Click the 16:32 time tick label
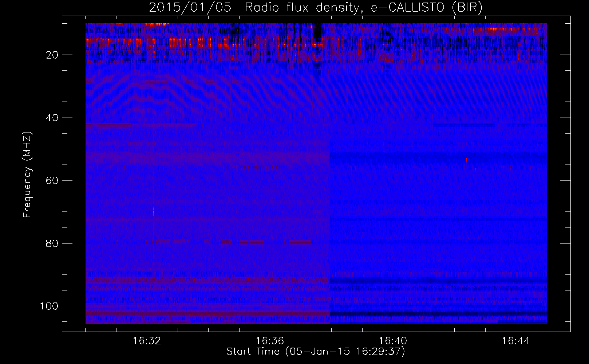This screenshot has width=589, height=364. click(x=147, y=341)
